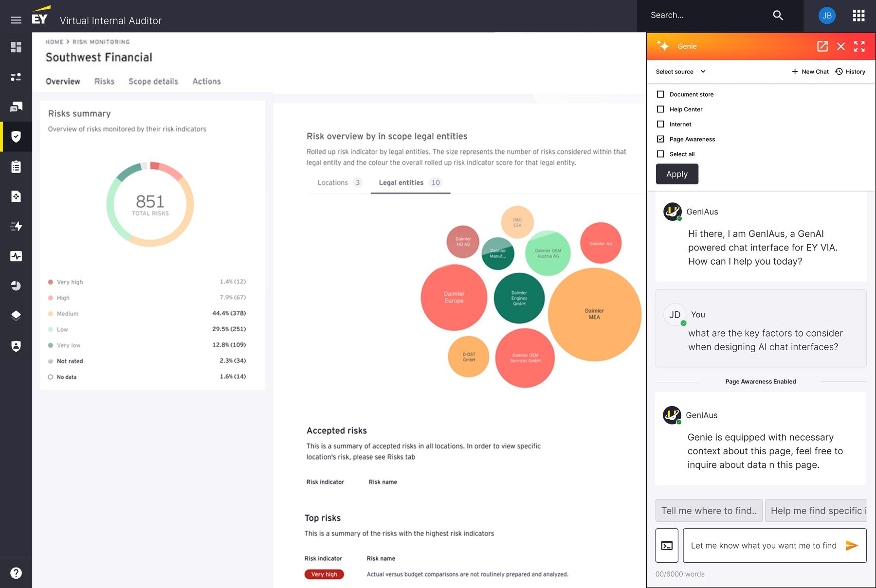Check the Select all checkbox
The image size is (876, 588).
tap(660, 154)
